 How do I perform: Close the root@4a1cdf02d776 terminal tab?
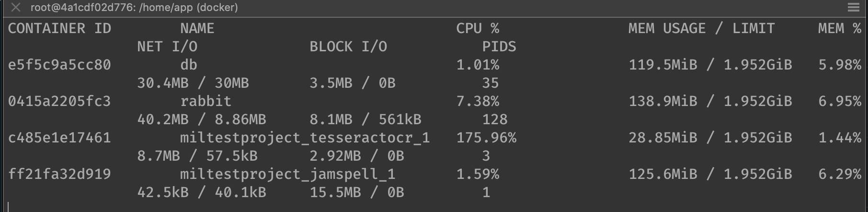click(x=16, y=8)
